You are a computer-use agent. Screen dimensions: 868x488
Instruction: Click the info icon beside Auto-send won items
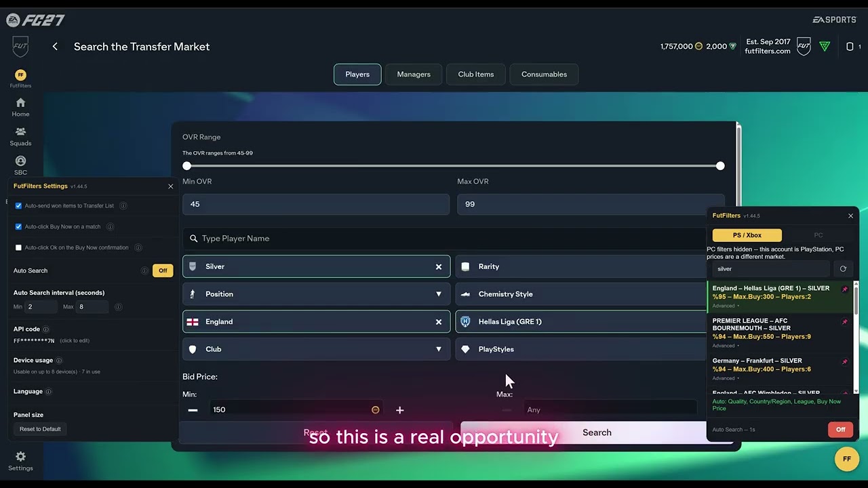click(x=123, y=205)
